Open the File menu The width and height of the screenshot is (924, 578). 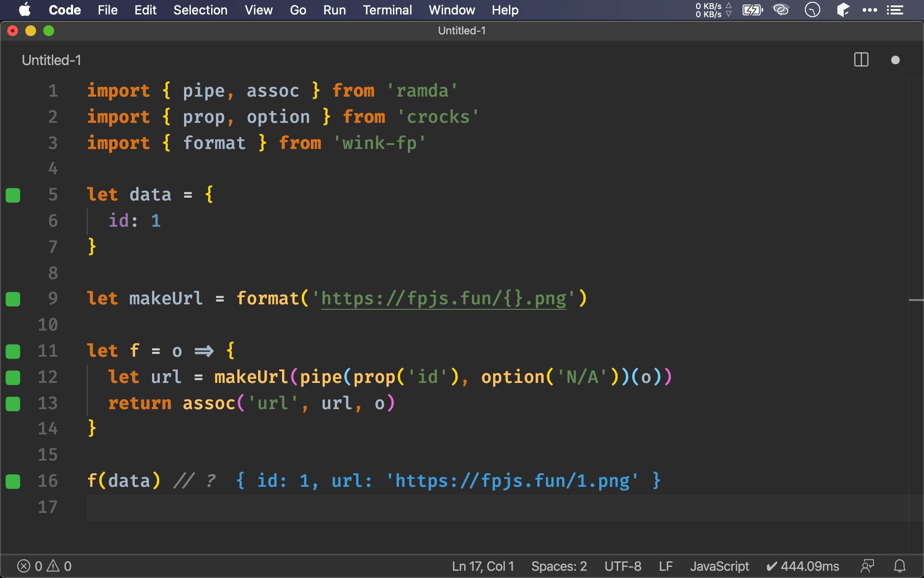tap(107, 10)
